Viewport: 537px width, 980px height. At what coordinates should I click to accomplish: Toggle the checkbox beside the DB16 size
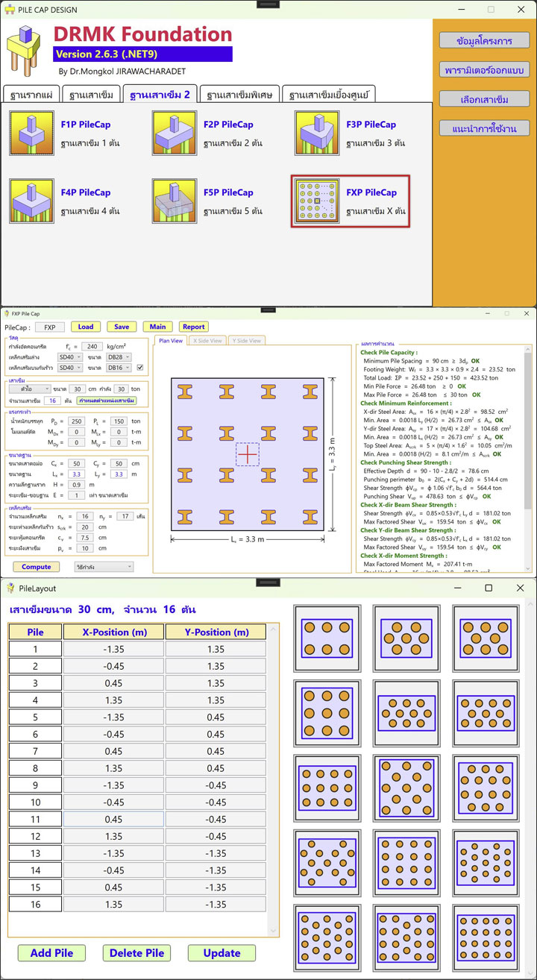point(140,367)
